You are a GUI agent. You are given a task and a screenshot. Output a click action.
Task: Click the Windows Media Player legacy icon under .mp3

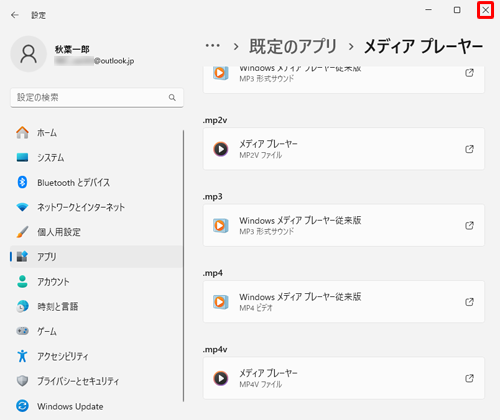(x=221, y=226)
